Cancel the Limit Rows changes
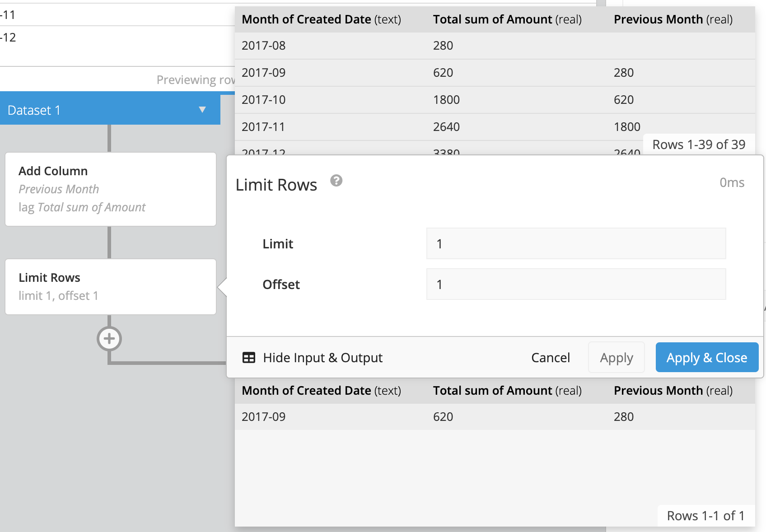 [x=550, y=358]
